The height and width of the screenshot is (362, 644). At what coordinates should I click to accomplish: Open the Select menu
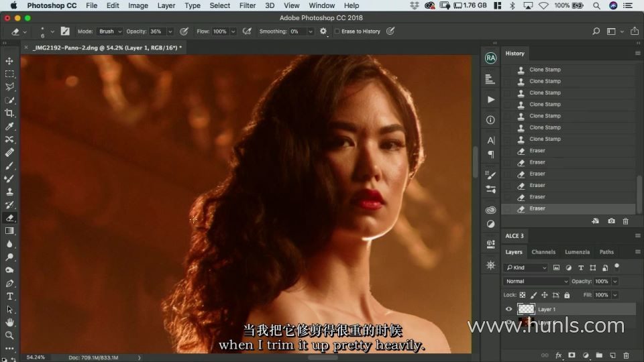pos(220,5)
